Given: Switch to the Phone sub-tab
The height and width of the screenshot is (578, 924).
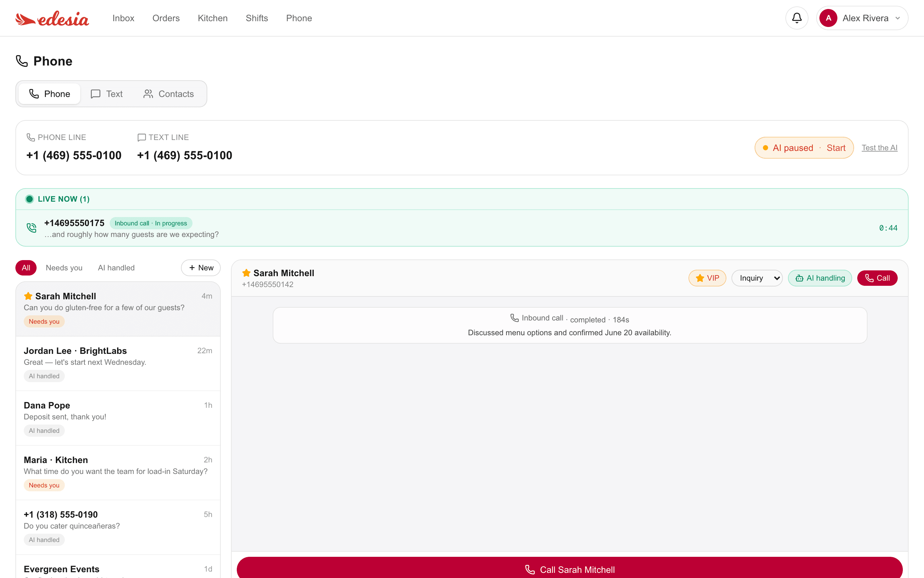Looking at the screenshot, I should [x=49, y=94].
